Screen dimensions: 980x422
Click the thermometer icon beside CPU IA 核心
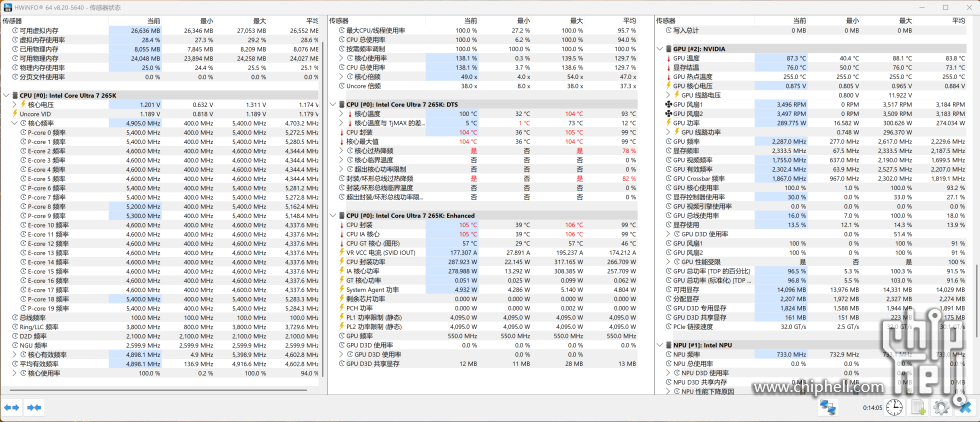[x=342, y=234]
